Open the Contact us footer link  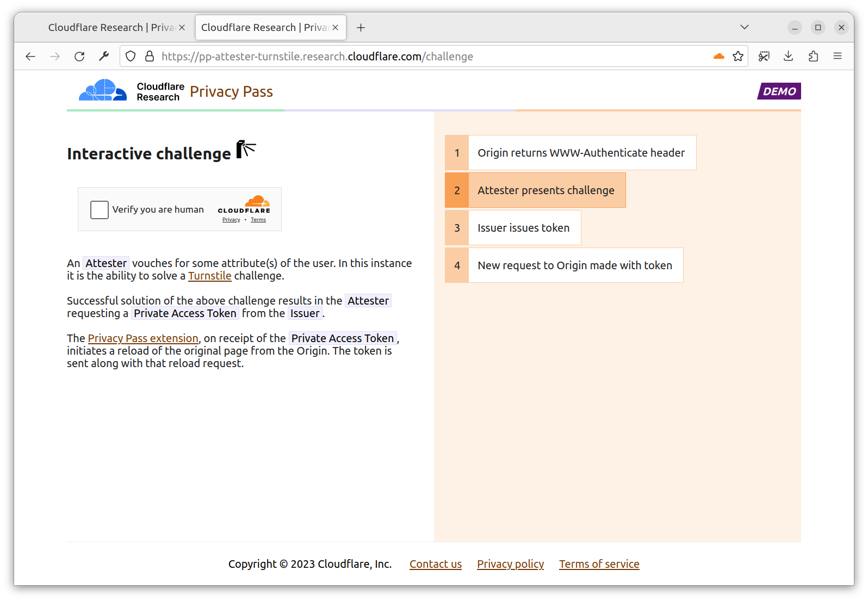pyautogui.click(x=436, y=564)
